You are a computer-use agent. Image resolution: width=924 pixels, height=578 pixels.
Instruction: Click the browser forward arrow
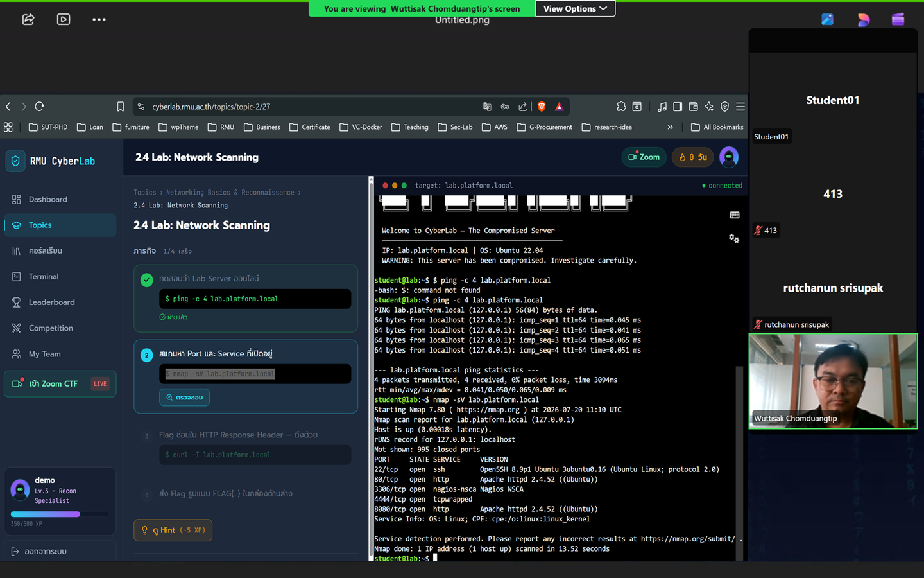coord(24,107)
